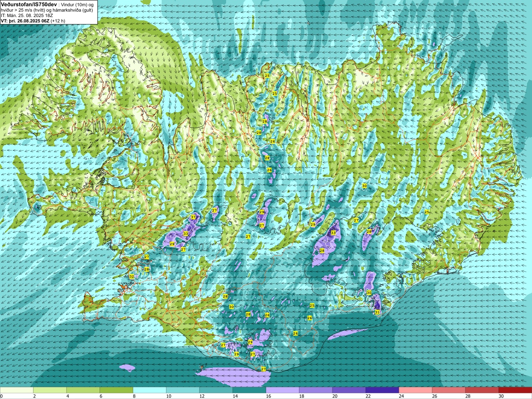Click the scale tick label 18
This screenshot has width=532, height=399.
(301, 396)
